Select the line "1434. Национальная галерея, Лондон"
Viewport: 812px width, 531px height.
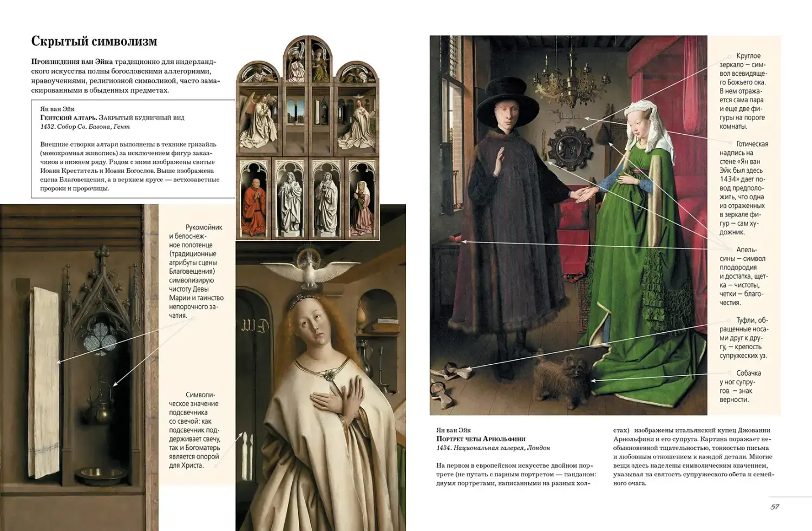(x=493, y=448)
